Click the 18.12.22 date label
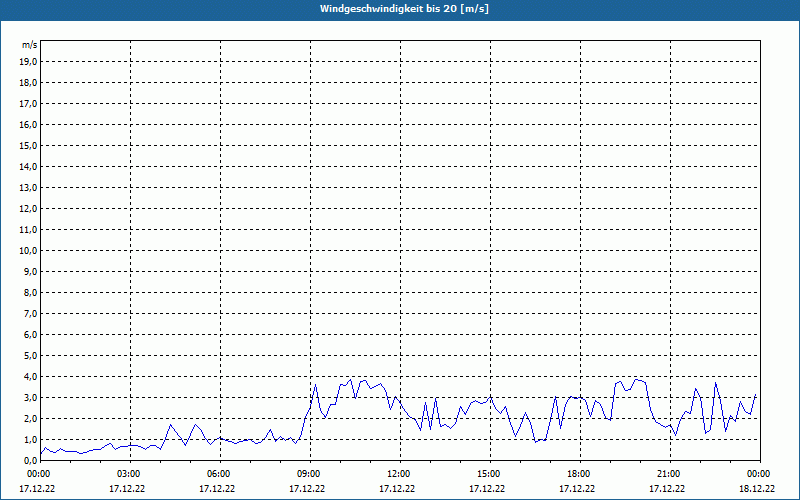Viewport: 800px width, 500px height. 757,489
